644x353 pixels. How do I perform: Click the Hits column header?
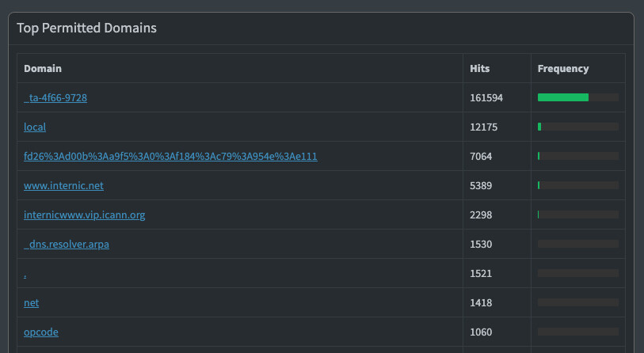tap(480, 69)
